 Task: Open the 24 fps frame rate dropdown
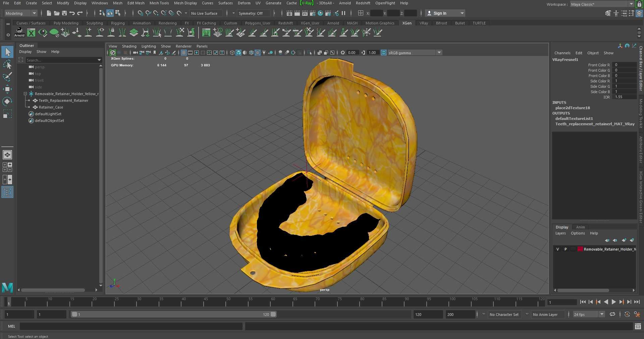tap(589, 314)
